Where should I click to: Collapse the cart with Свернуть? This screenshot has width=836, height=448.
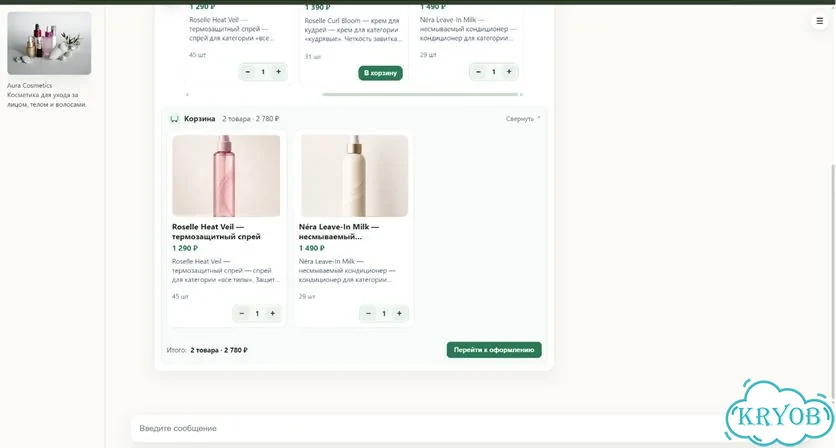click(x=522, y=119)
